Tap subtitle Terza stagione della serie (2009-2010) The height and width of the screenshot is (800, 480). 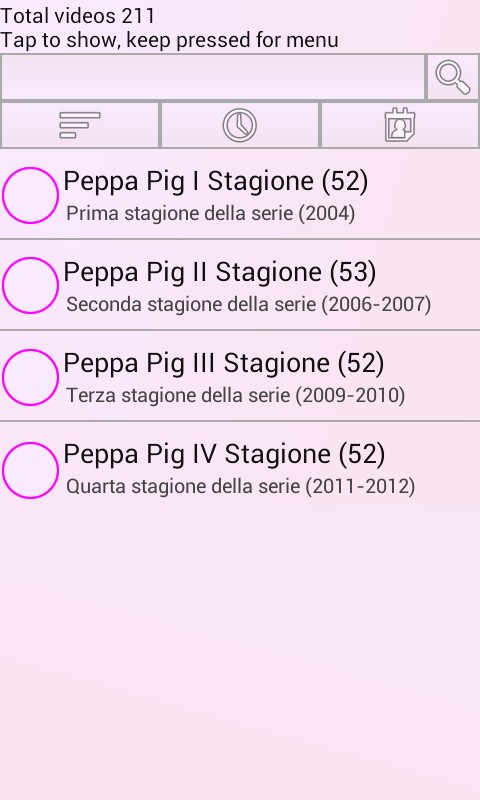[x=235, y=395]
